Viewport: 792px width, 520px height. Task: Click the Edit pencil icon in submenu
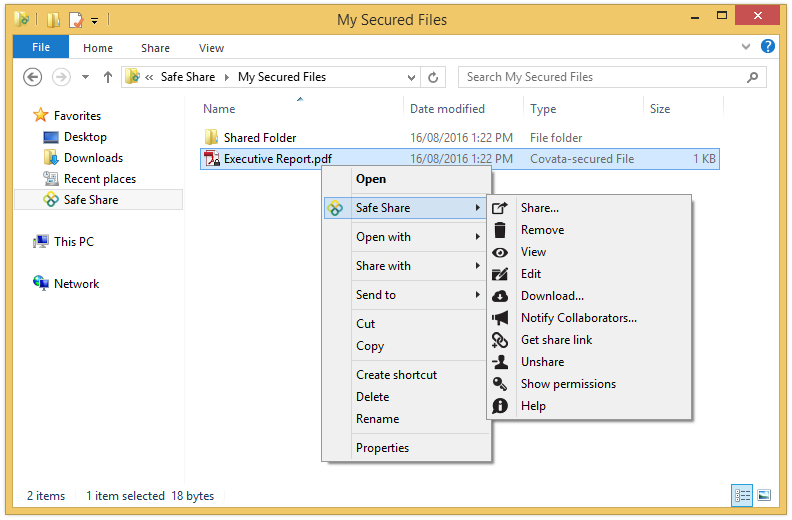click(x=501, y=274)
